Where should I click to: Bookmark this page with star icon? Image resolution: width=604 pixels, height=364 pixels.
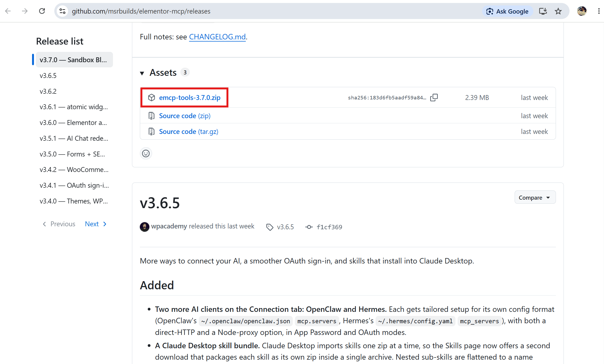click(x=558, y=11)
